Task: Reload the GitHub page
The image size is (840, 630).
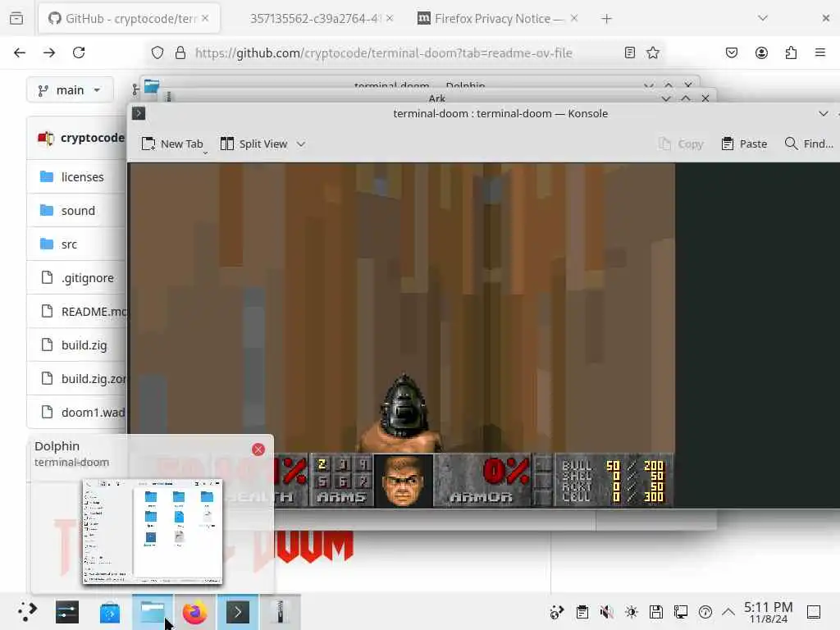Action: tap(79, 52)
